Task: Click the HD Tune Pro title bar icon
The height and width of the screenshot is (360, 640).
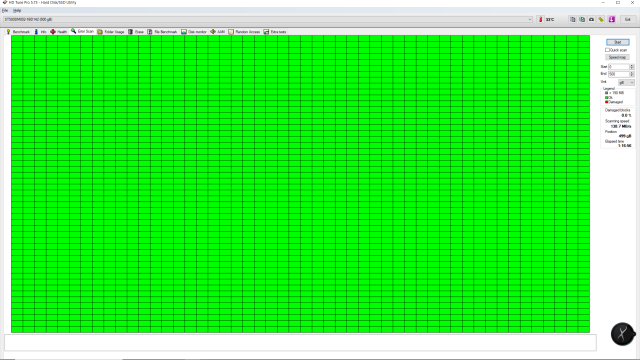Action: click(4, 2)
